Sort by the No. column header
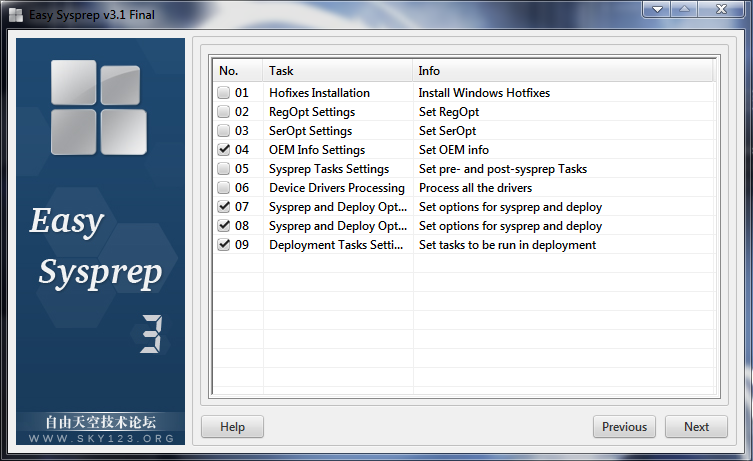753x461 pixels. 238,71
